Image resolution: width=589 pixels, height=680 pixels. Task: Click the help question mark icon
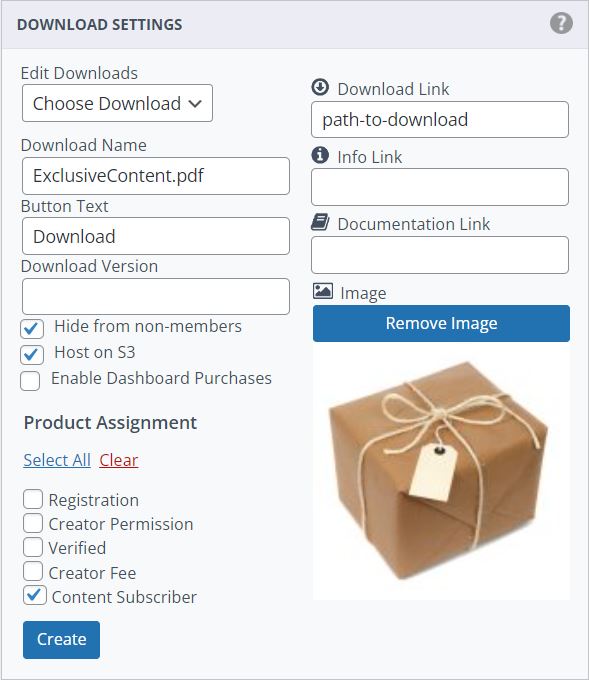[561, 23]
